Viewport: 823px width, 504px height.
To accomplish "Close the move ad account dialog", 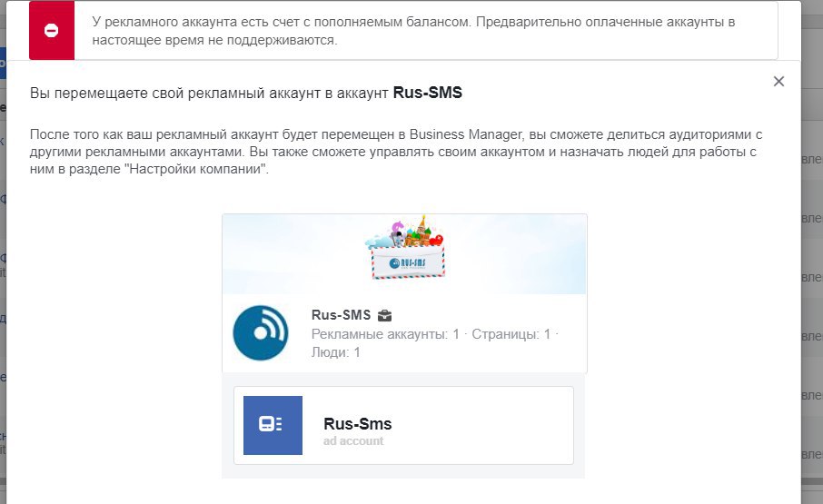I will point(778,82).
